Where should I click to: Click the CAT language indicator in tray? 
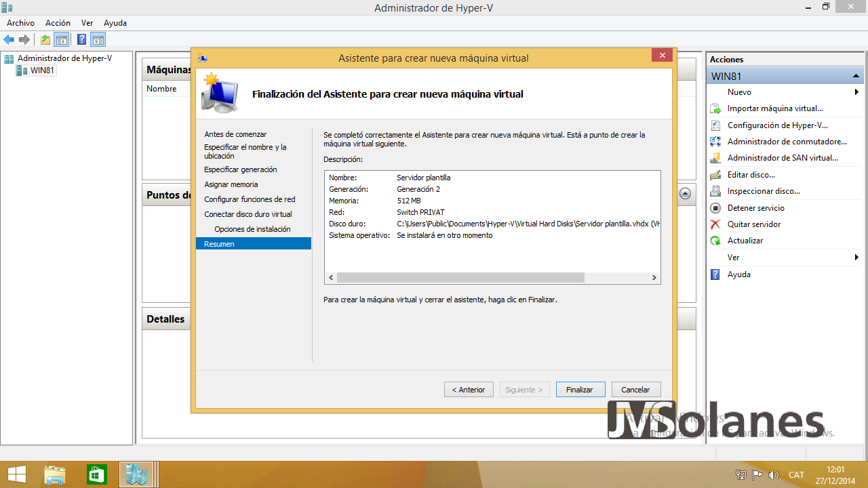tap(796, 475)
